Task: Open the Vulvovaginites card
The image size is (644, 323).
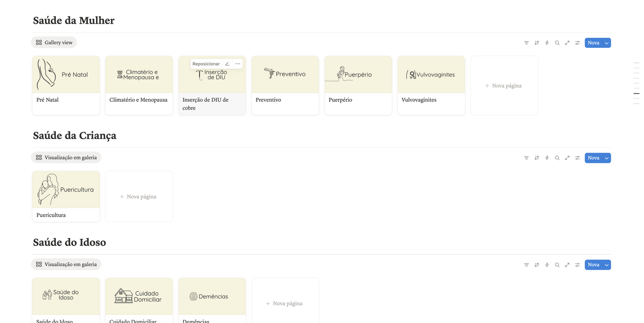Action: point(431,85)
